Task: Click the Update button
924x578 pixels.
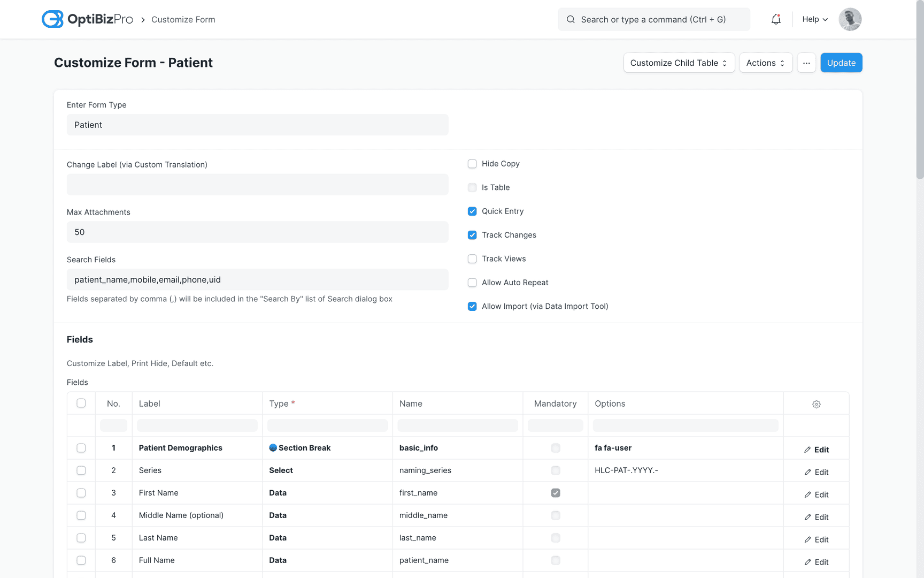Action: point(841,63)
